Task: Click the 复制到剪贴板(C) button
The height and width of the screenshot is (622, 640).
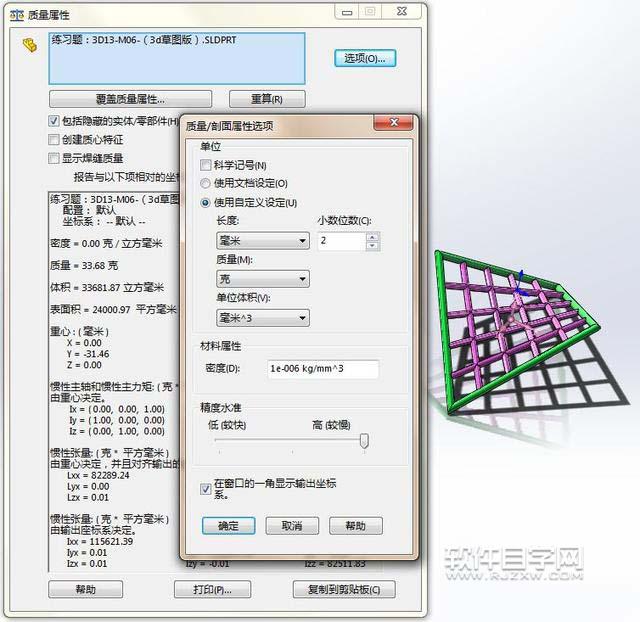Action: coord(344,589)
